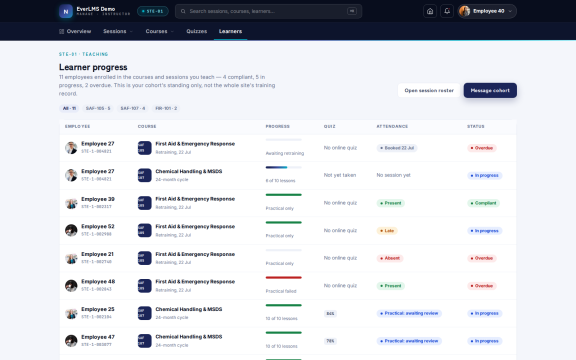Click the Employee 40 avatar
Viewport: 576px width, 360px height.
point(465,11)
